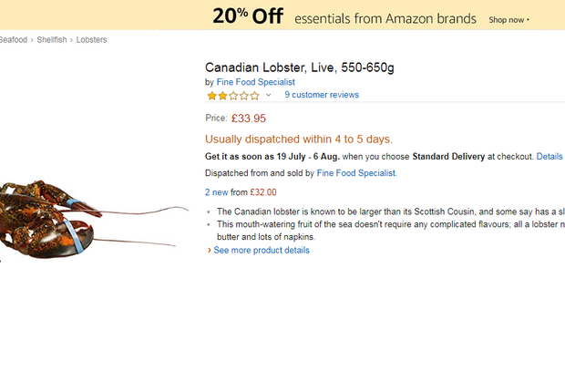Screen dimensions: 565x392
Task: Open the delivery Details link
Action: [x=550, y=157]
